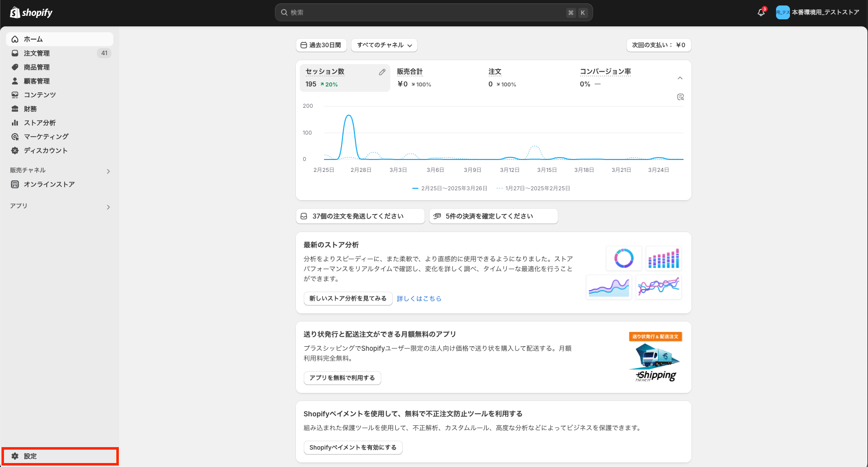Open the 詳しくはこちら link
The height and width of the screenshot is (467, 868).
(x=419, y=298)
